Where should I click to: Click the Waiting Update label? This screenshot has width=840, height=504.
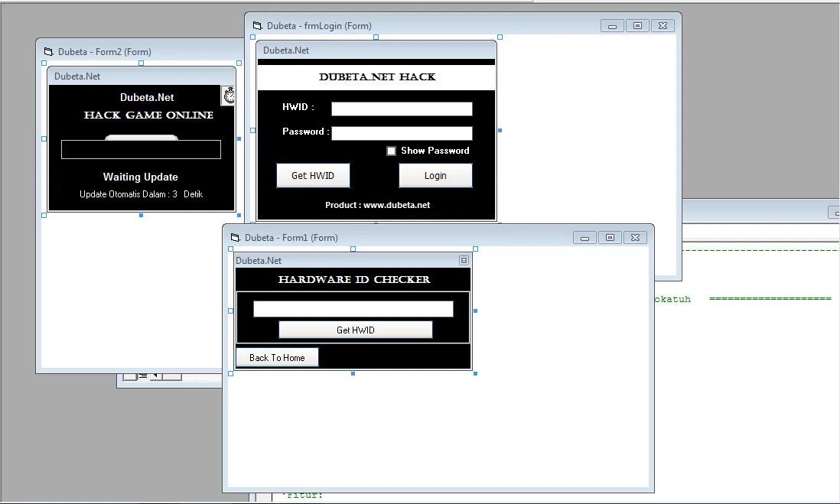[x=140, y=177]
